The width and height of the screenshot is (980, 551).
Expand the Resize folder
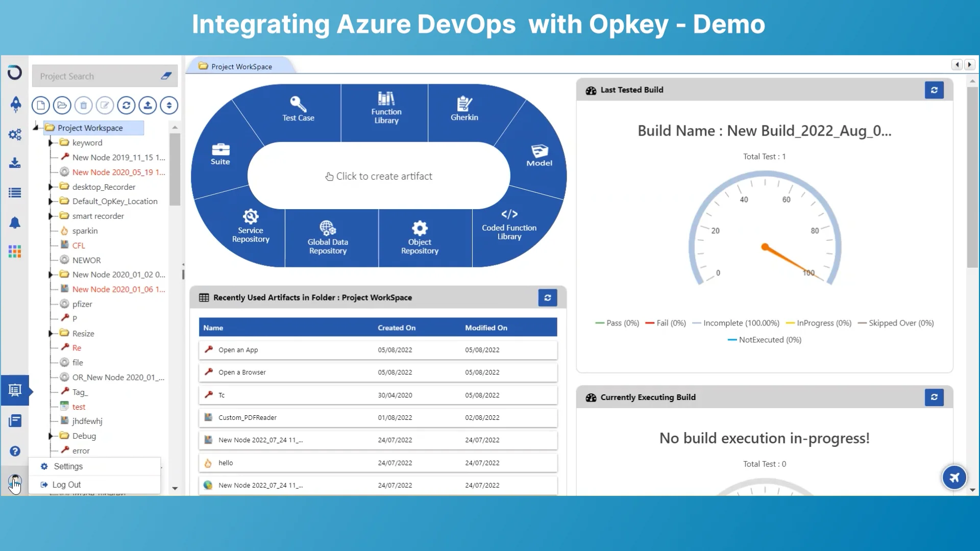pos(51,334)
